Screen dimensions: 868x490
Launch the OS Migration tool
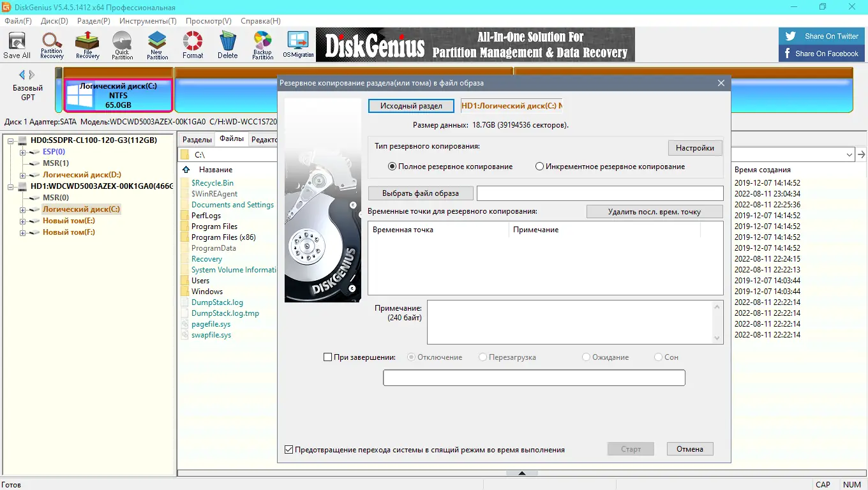(298, 45)
